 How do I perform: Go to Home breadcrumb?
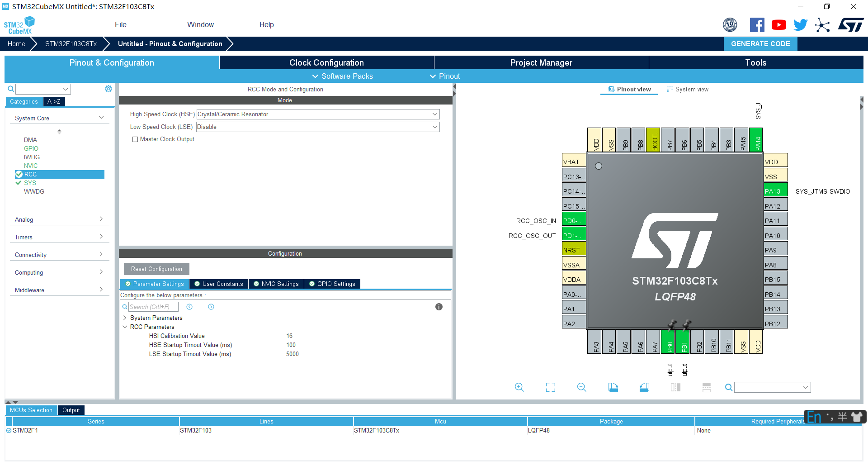tap(16, 44)
